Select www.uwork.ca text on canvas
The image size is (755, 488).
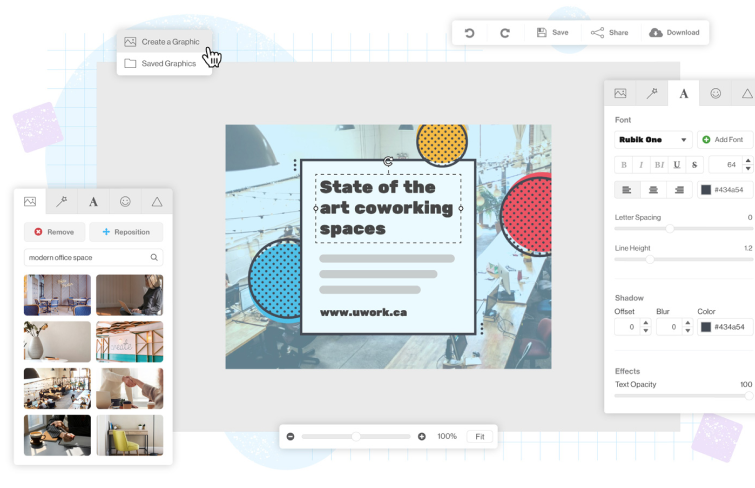point(364,312)
